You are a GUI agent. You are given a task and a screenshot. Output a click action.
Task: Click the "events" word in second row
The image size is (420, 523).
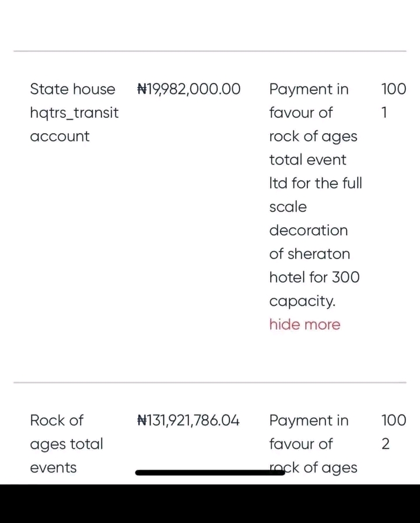(x=53, y=468)
